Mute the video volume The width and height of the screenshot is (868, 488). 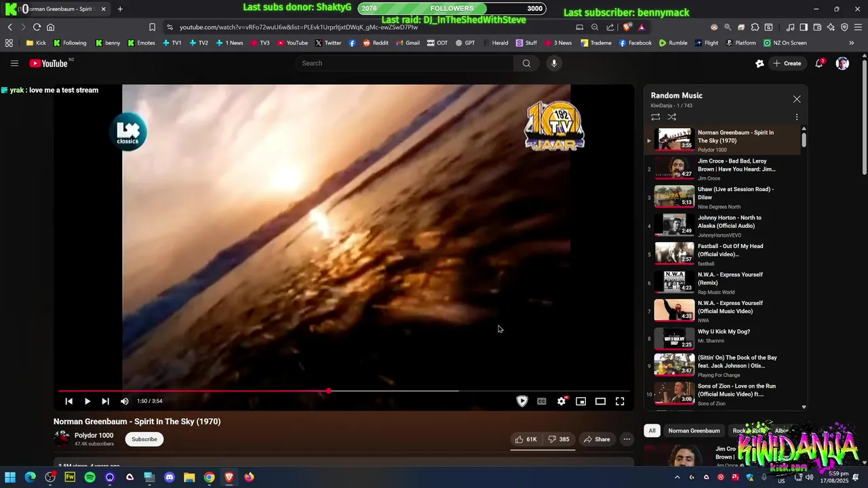(124, 401)
